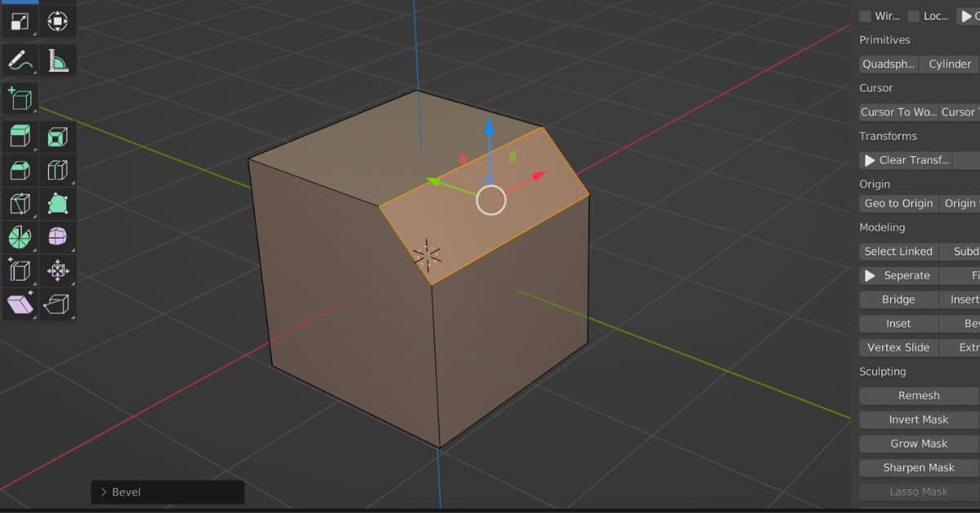Select the Measure tool

(57, 60)
